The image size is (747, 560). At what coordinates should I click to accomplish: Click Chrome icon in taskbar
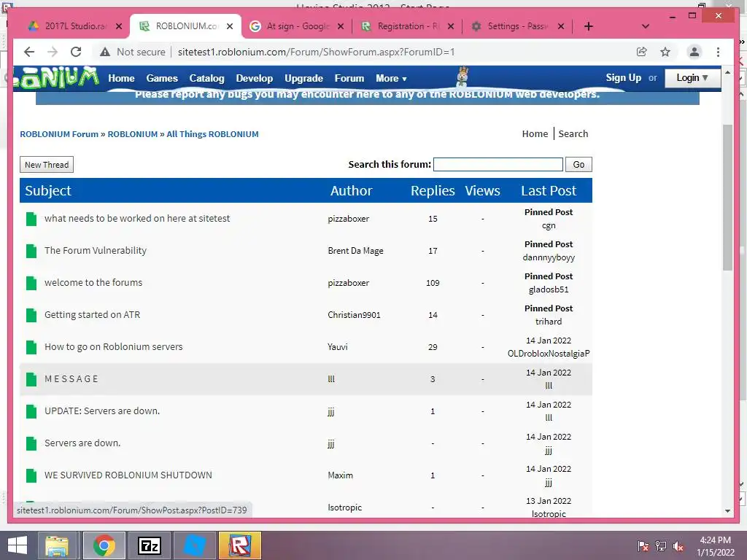tap(104, 545)
